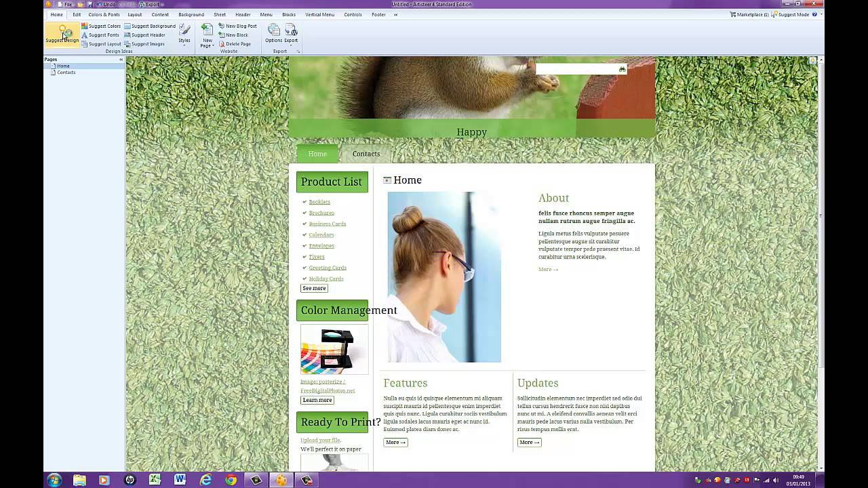Image resolution: width=868 pixels, height=488 pixels.
Task: Open the ribbon Export dropdown
Action: coord(291,34)
